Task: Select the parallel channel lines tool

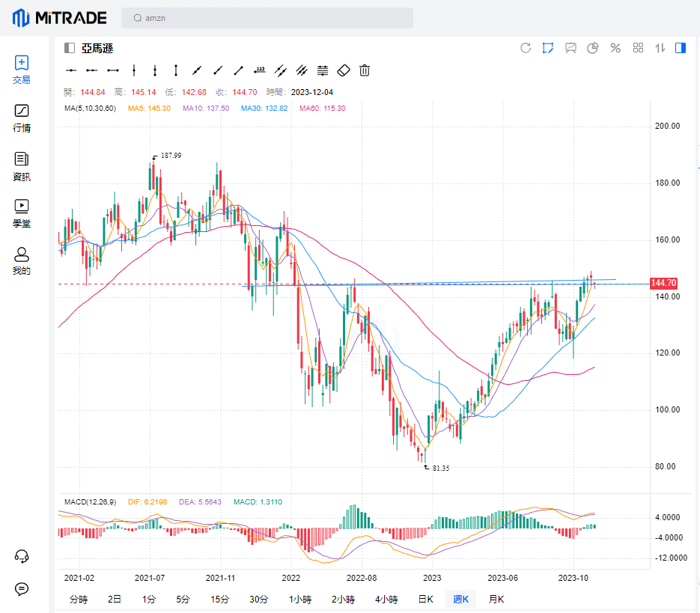Action: click(302, 70)
